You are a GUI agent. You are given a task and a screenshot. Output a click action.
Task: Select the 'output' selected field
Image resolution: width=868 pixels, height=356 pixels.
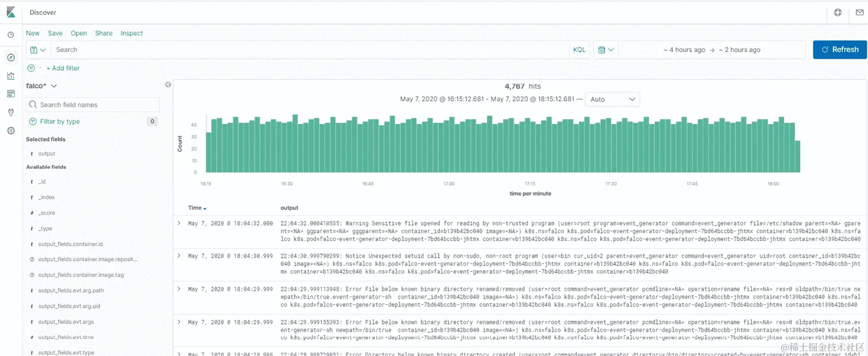pos(47,154)
